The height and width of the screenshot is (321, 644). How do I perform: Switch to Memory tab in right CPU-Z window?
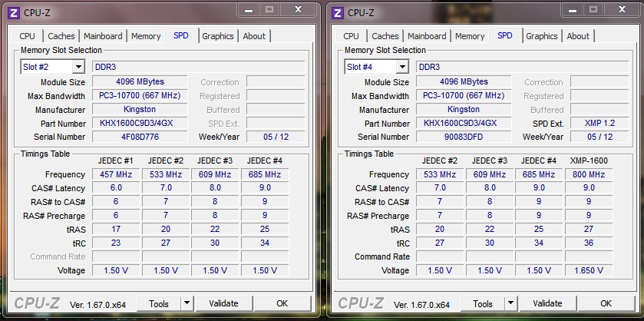point(470,36)
